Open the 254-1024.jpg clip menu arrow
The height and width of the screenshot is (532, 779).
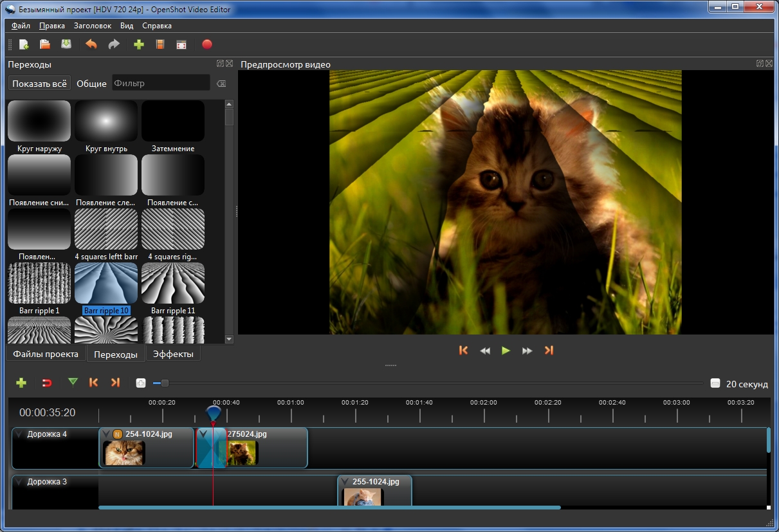click(x=106, y=434)
